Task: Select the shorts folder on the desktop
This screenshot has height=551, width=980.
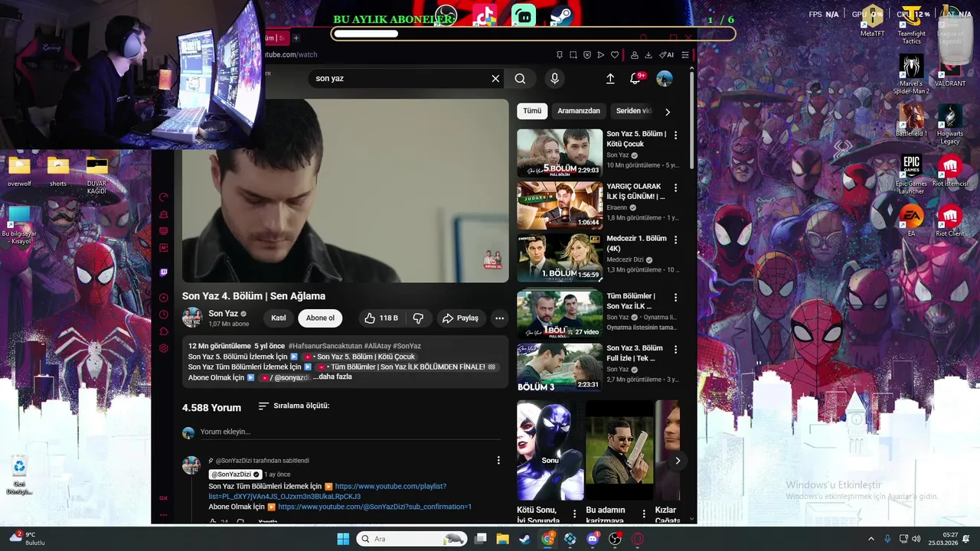Action: 58,171
